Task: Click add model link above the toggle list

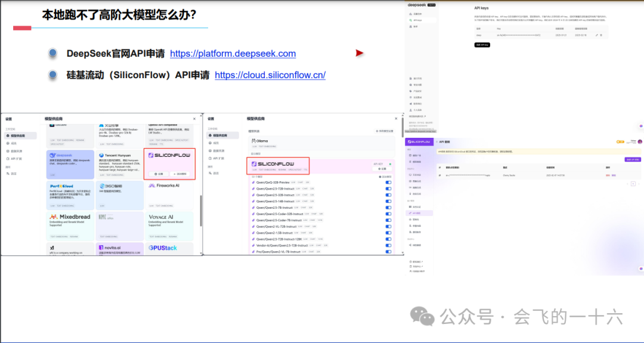Action: (x=385, y=177)
